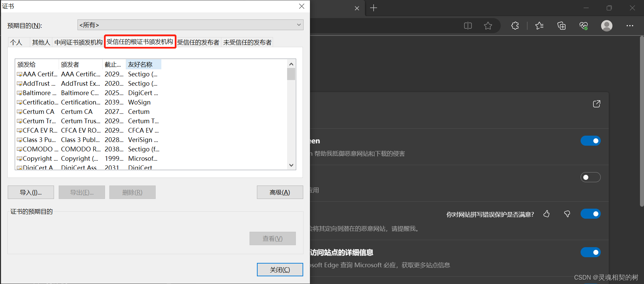Viewport: 644px width, 284px height.
Task: Add this page to favorites with star icon
Action: pos(488,26)
